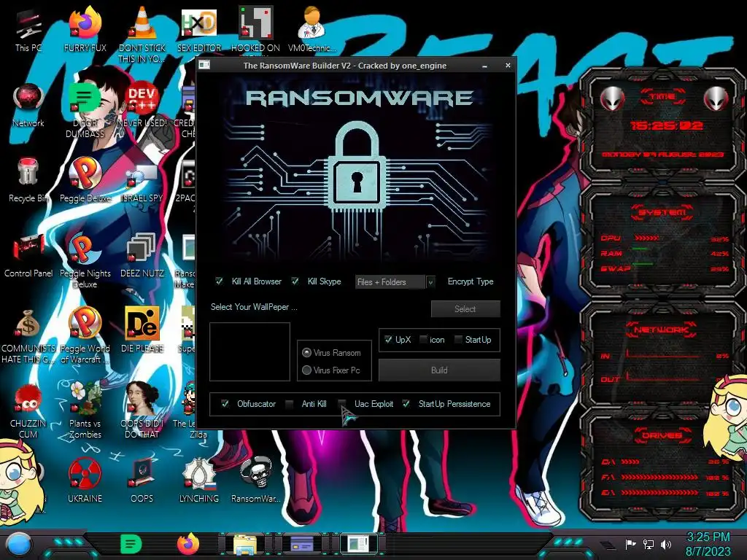Open the RansomWar skull desktop icon
This screenshot has width=747, height=560.
pyautogui.click(x=255, y=480)
